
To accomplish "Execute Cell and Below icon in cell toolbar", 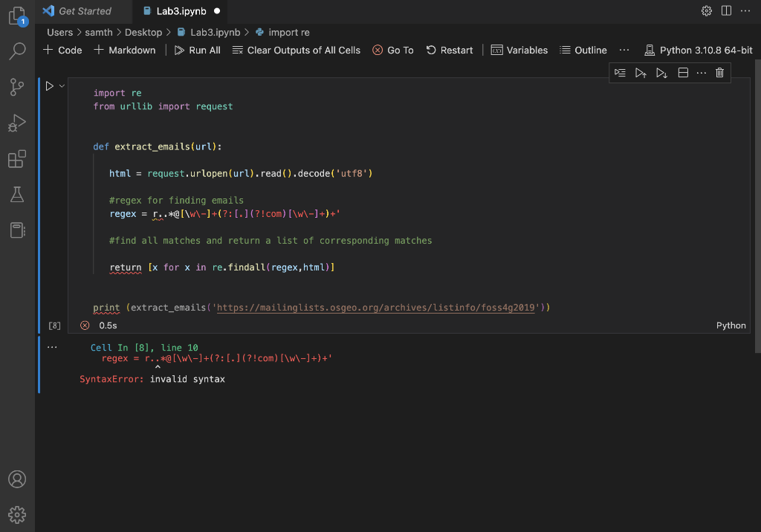I will 661,73.
